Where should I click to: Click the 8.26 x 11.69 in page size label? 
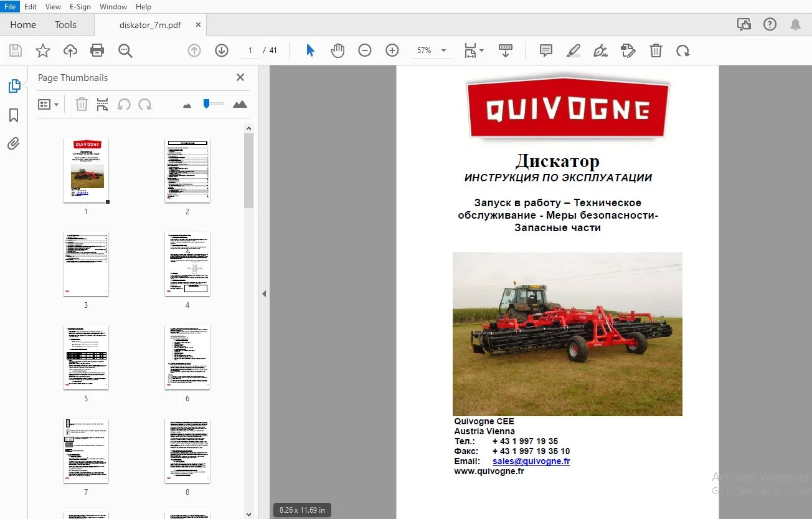pyautogui.click(x=302, y=510)
